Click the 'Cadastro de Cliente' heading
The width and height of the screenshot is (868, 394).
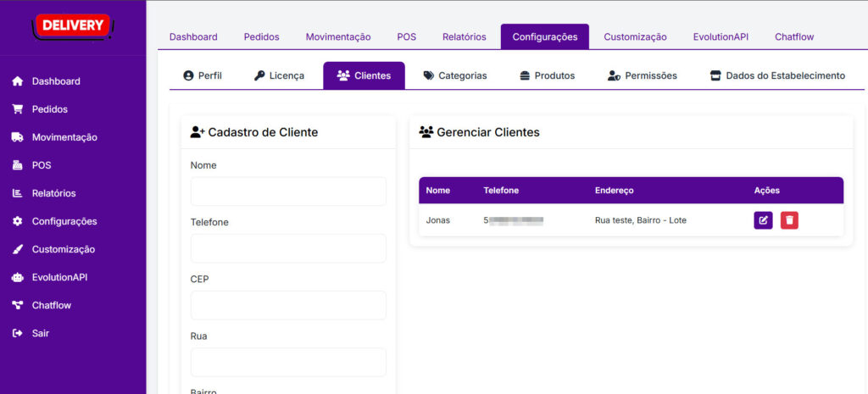pyautogui.click(x=254, y=132)
